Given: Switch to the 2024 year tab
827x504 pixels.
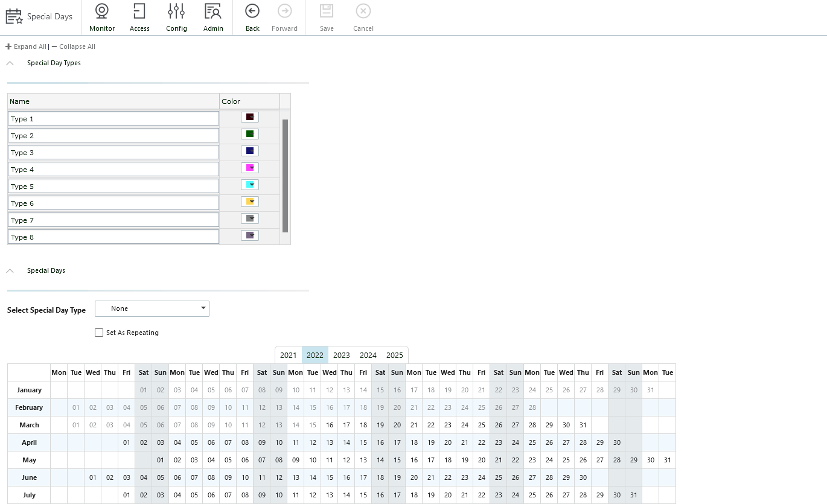Looking at the screenshot, I should click(368, 355).
